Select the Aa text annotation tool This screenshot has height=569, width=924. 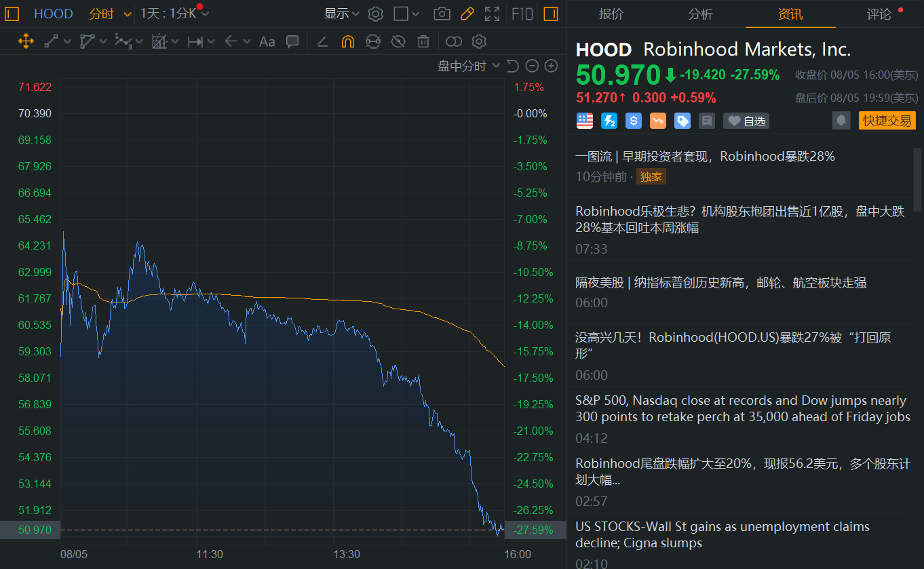click(x=267, y=41)
